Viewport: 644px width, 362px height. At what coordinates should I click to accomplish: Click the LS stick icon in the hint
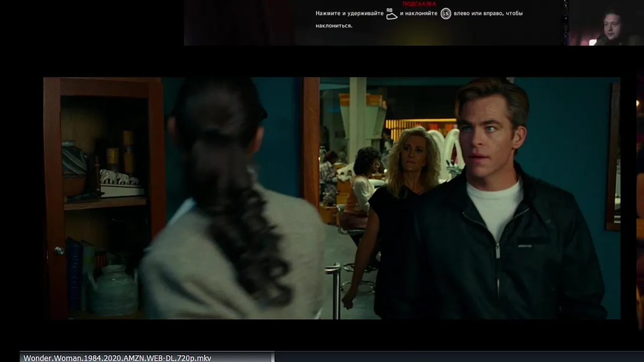(x=446, y=14)
